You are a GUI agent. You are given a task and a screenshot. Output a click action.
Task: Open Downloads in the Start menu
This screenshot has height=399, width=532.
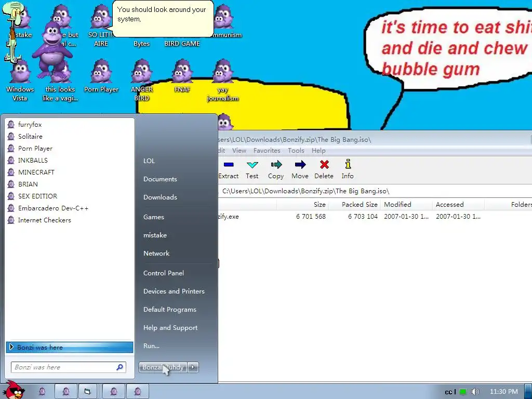point(160,197)
